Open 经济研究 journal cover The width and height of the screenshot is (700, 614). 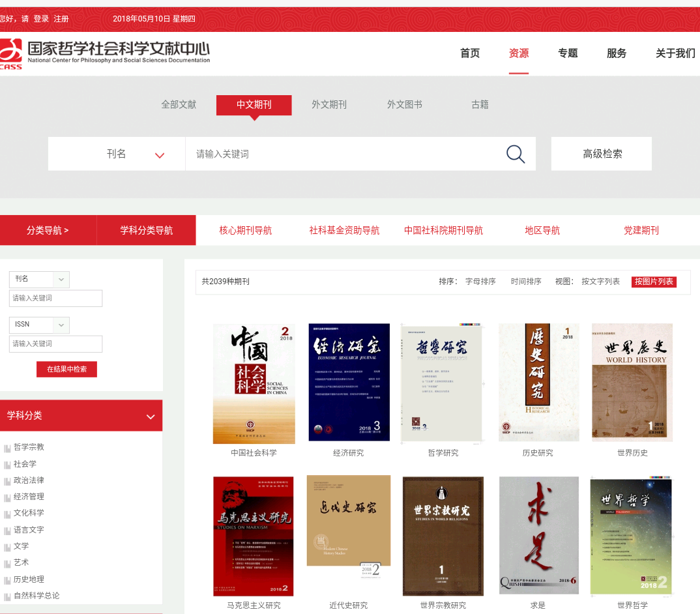(349, 382)
